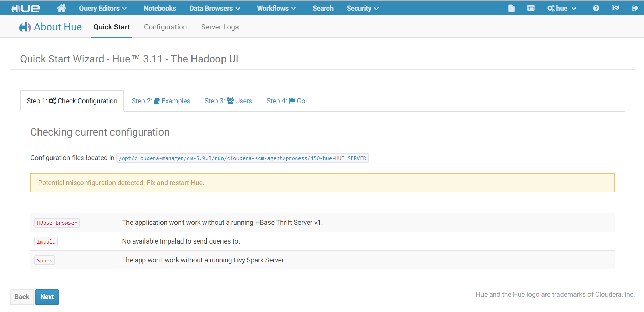Screen dimensions: 644x312
Task: Click the misconfiguration warning banner
Action: 322,183
